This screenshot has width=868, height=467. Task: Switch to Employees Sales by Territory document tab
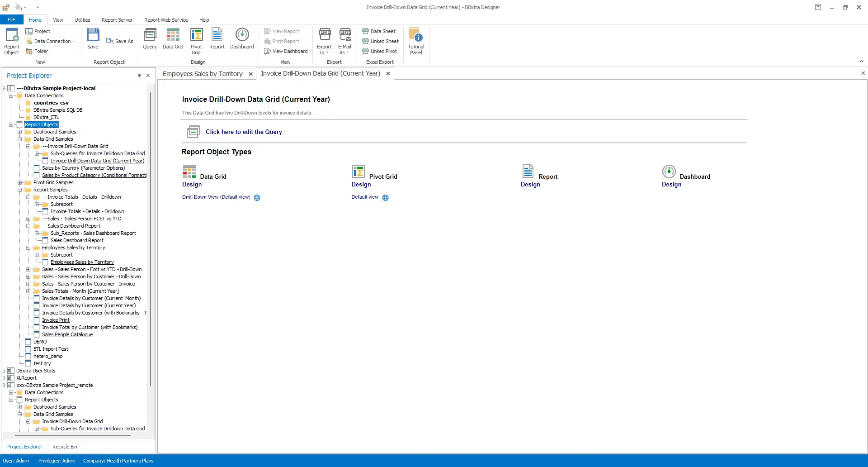(x=203, y=74)
